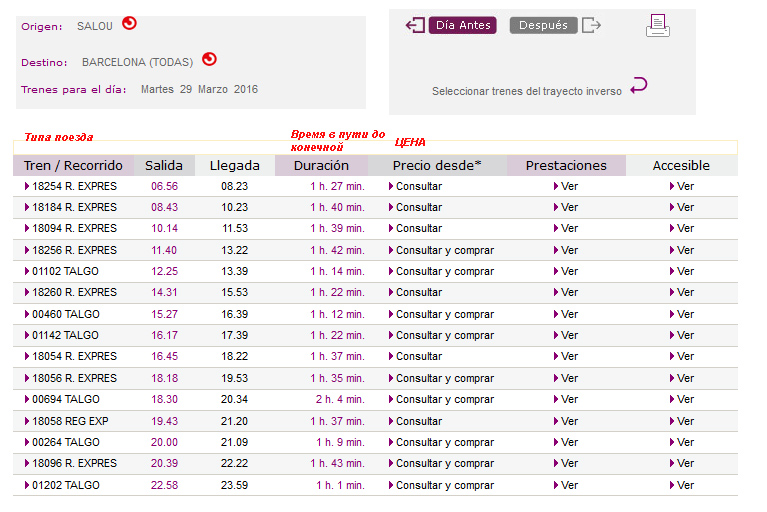
Task: Expand train 18094 R. EXPRES route
Action: pos(71,228)
